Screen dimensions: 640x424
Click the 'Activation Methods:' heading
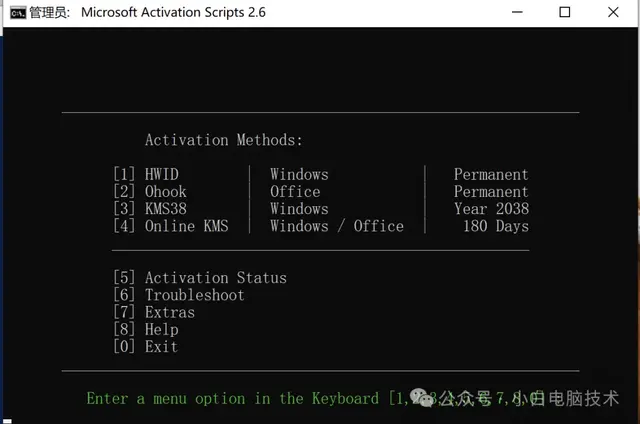point(223,140)
